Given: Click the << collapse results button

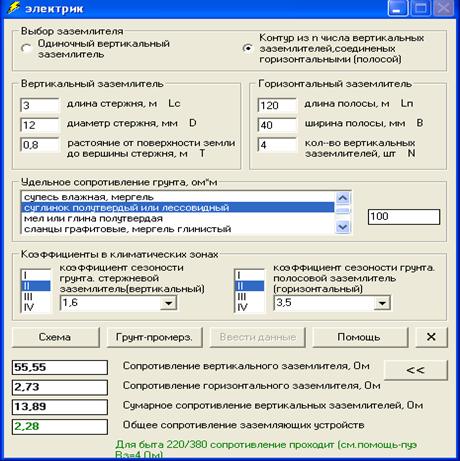Looking at the screenshot, I should point(416,370).
